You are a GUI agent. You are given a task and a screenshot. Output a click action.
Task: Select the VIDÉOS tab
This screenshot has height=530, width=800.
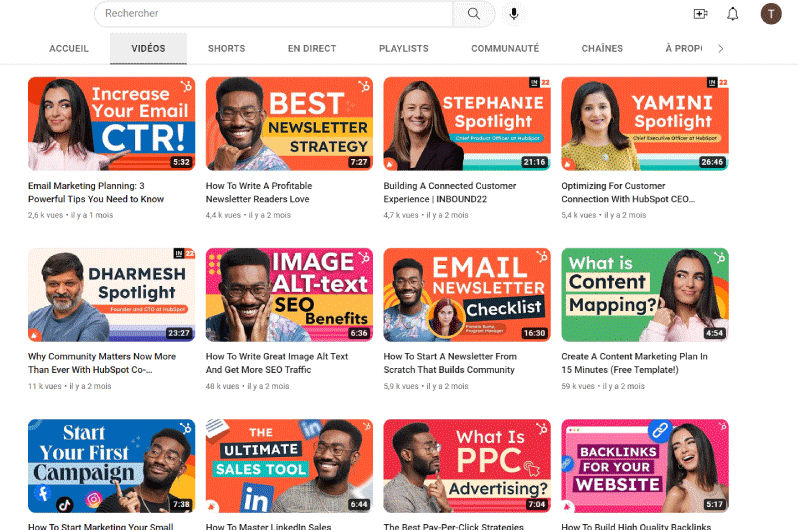(x=148, y=48)
